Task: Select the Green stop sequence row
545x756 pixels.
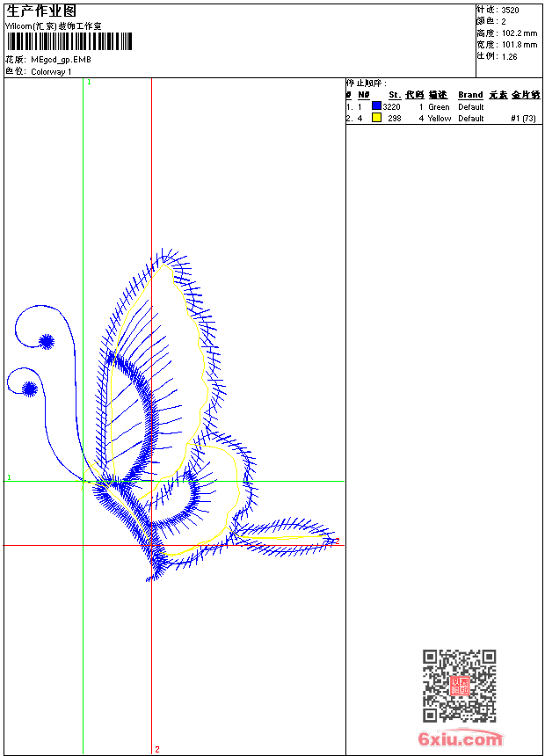Action: click(440, 106)
